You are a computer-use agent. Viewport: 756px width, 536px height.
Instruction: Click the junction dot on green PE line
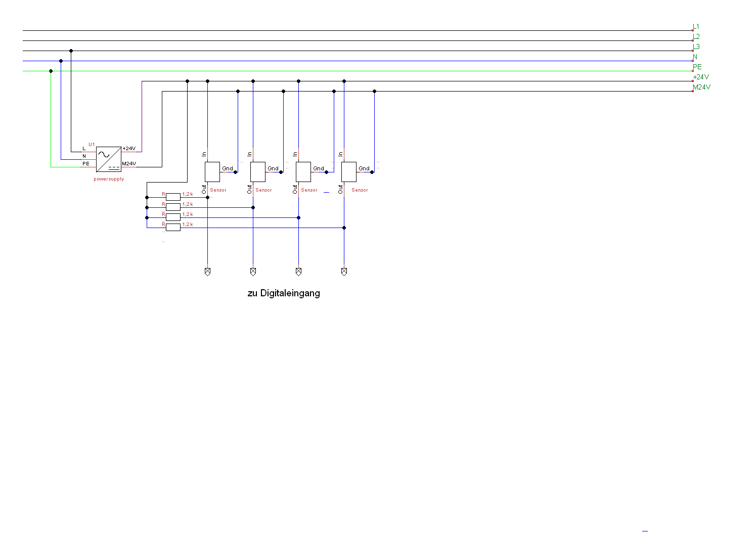(51, 71)
